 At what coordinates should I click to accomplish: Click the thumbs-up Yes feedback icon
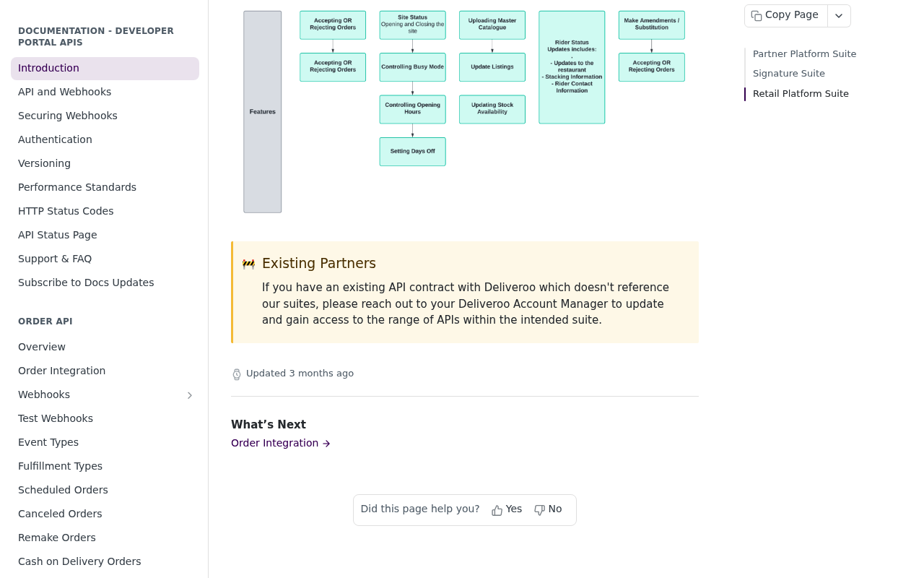click(x=497, y=510)
